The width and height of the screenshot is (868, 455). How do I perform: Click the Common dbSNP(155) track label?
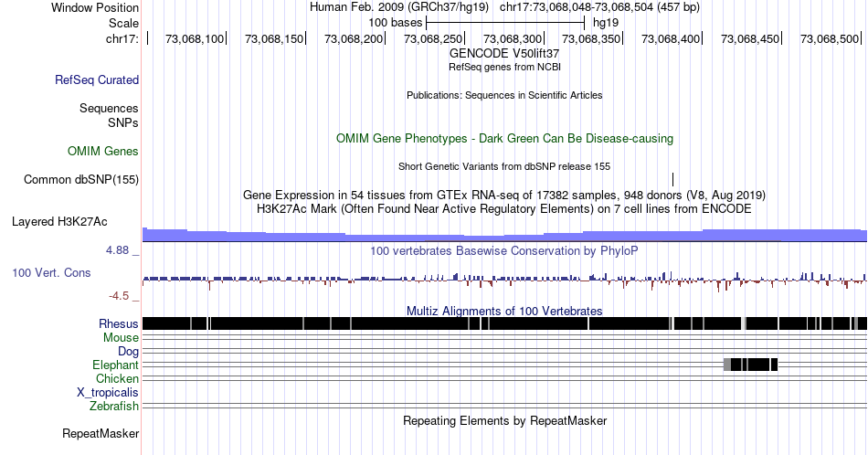click(x=80, y=179)
